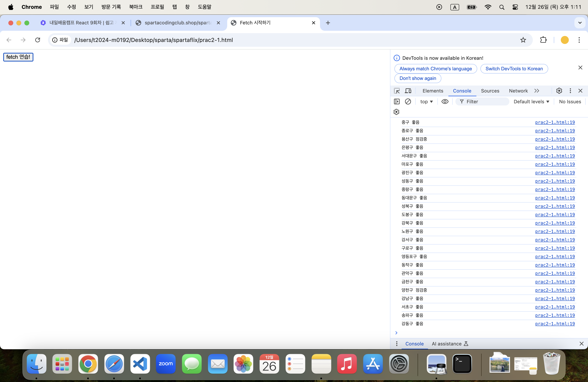Open the DevTools settings gear icon
588x382 pixels.
click(559, 91)
